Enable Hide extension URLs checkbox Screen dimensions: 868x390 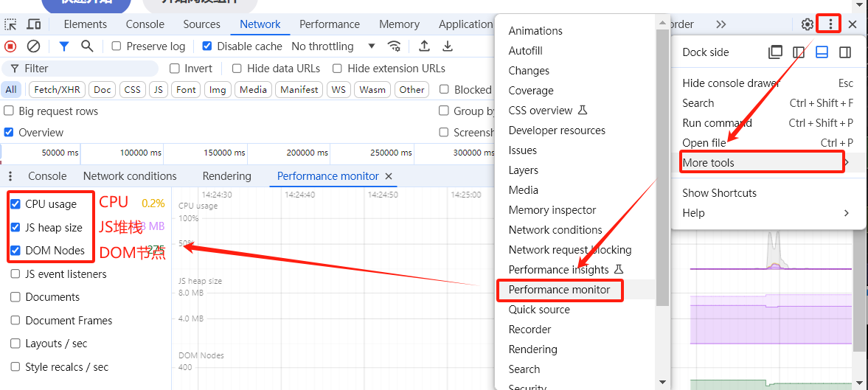click(337, 69)
